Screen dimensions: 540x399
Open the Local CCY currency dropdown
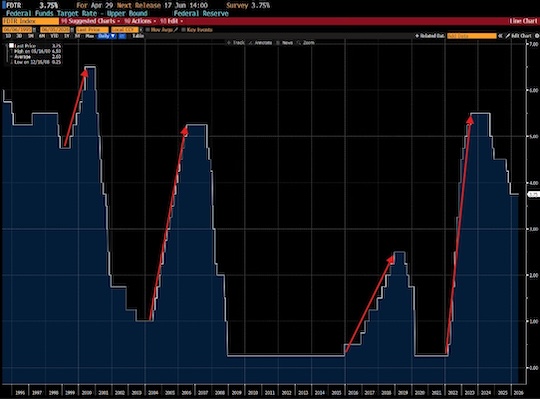coord(125,30)
